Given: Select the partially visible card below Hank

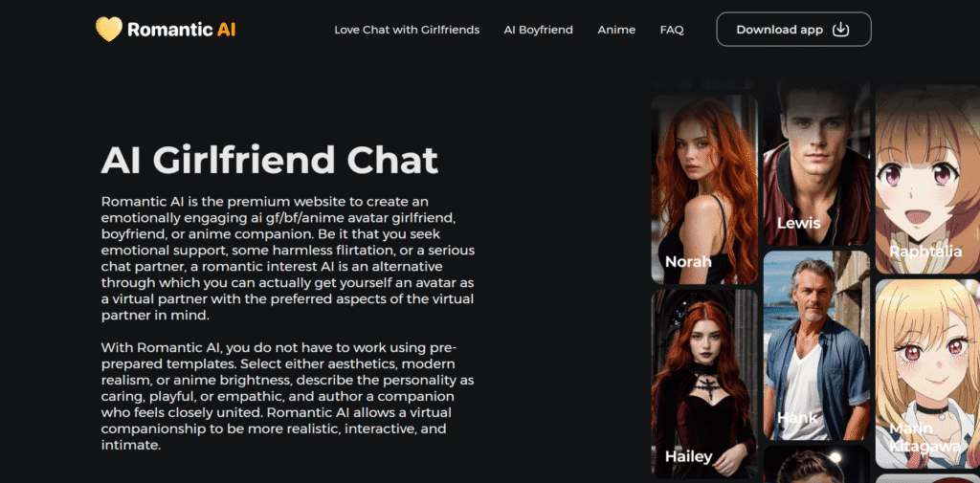Looking at the screenshot, I should coord(816,464).
